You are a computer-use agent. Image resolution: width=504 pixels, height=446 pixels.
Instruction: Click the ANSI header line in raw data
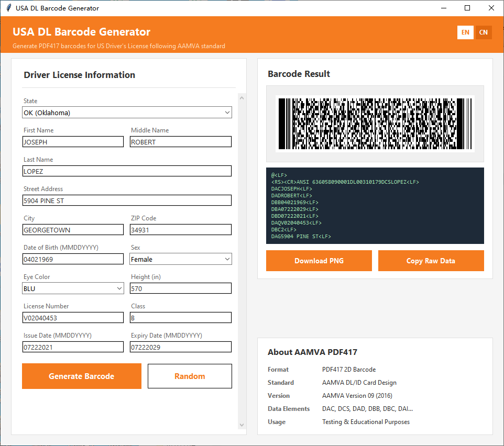(x=345, y=182)
